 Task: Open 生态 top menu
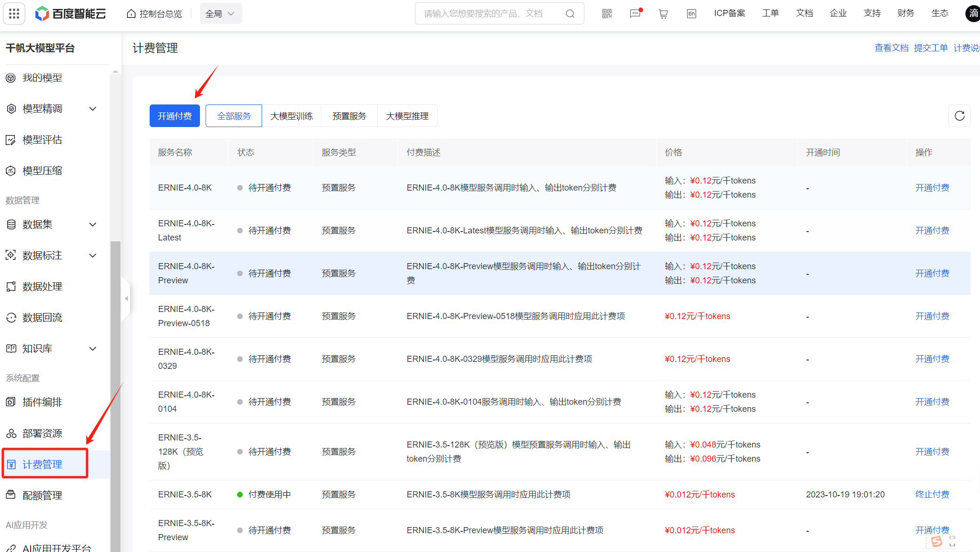(x=940, y=13)
